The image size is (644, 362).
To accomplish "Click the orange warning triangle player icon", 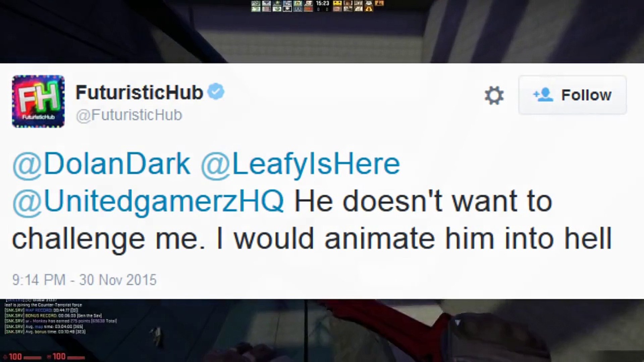I will 369,9.
